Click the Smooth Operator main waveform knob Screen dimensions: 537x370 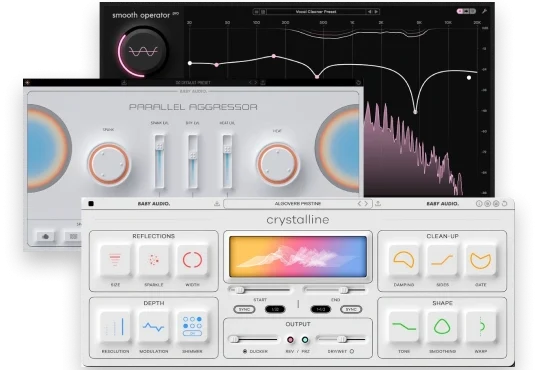pos(143,51)
